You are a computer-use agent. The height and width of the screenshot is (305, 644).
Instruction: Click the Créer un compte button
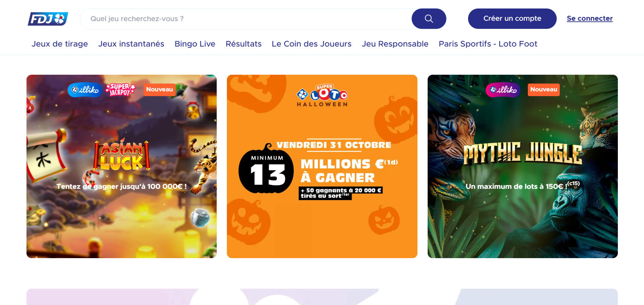(512, 19)
